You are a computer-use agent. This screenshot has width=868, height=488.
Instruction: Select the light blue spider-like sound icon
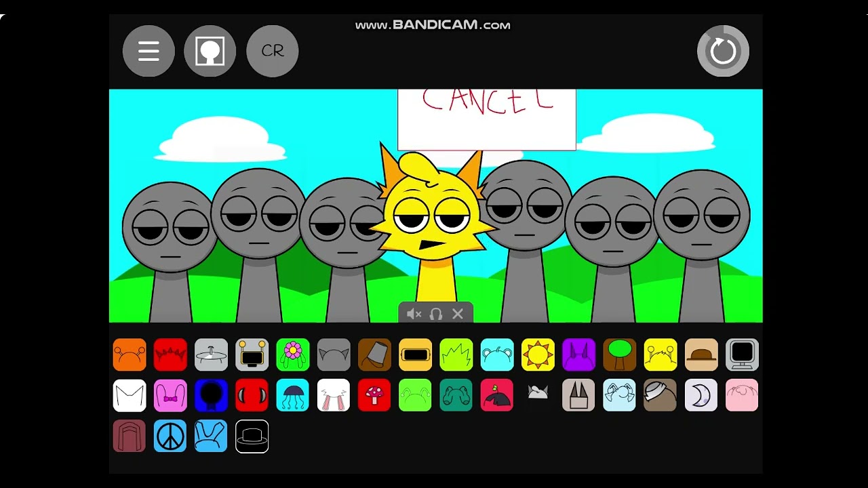[619, 396]
